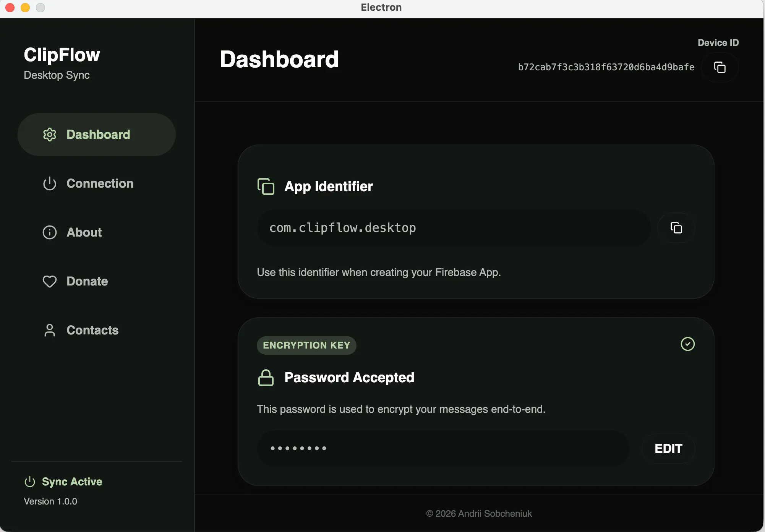
Task: Click the Device ID label
Action: pyautogui.click(x=718, y=42)
